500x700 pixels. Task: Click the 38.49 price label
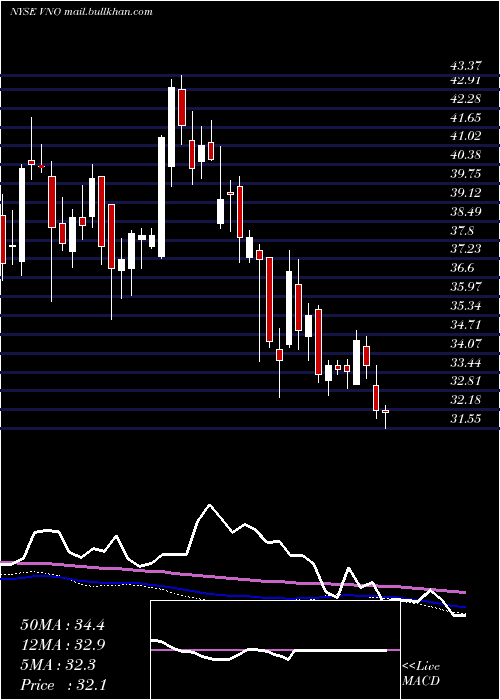point(466,211)
